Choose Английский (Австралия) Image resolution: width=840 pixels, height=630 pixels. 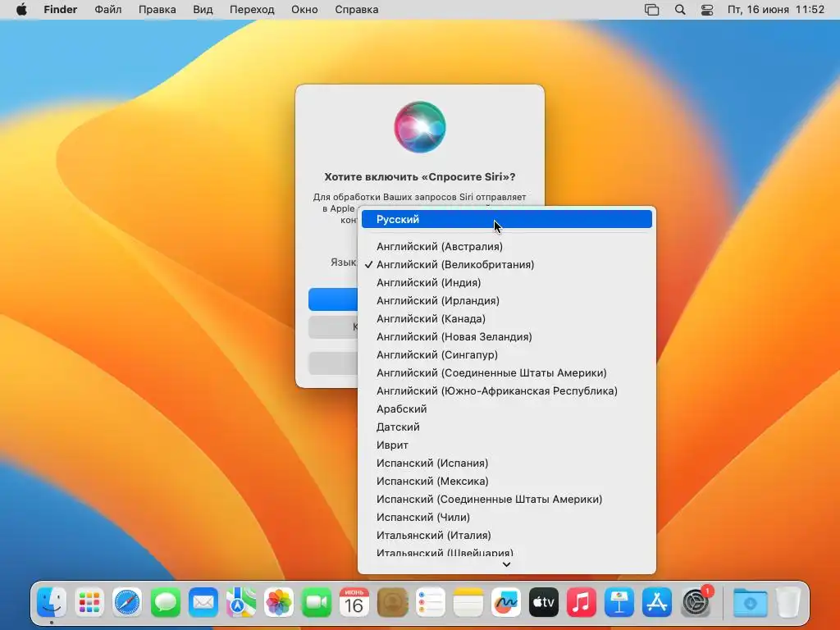(507, 246)
